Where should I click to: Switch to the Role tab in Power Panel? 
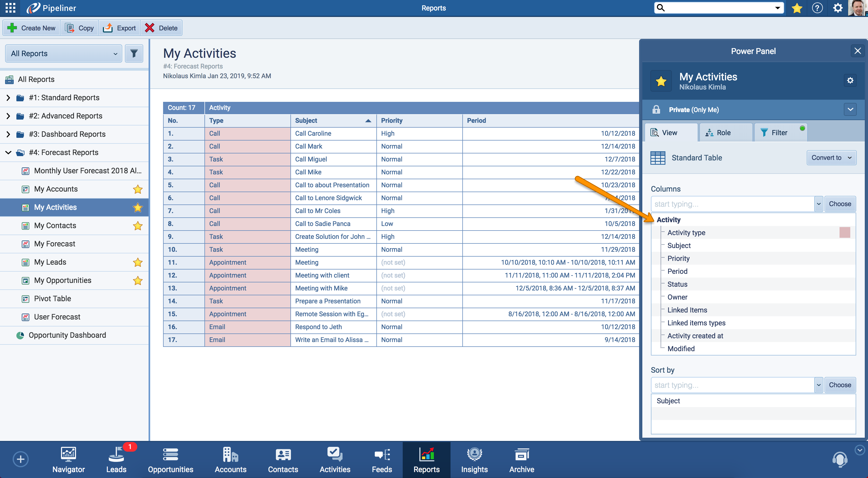pyautogui.click(x=725, y=132)
